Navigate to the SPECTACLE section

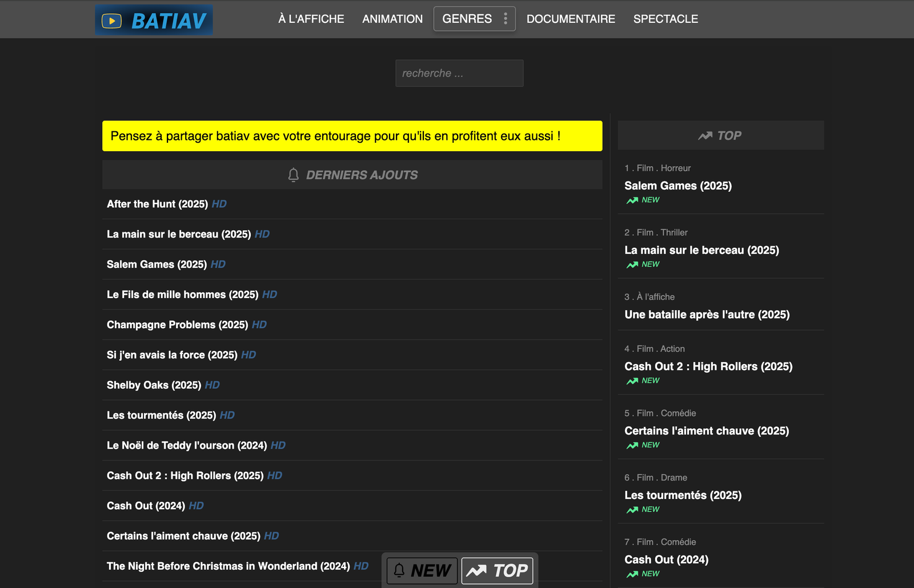pos(666,19)
